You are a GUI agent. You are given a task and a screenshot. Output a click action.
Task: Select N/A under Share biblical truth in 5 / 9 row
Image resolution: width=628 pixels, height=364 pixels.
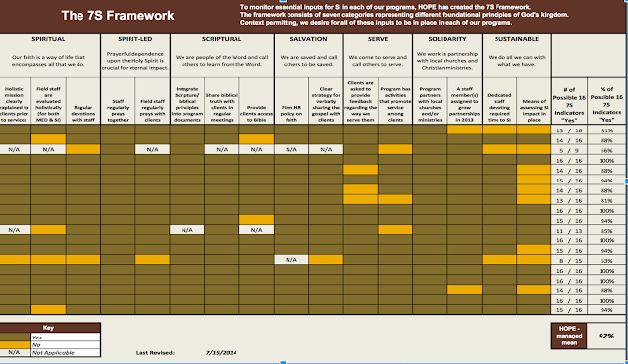tap(222, 149)
